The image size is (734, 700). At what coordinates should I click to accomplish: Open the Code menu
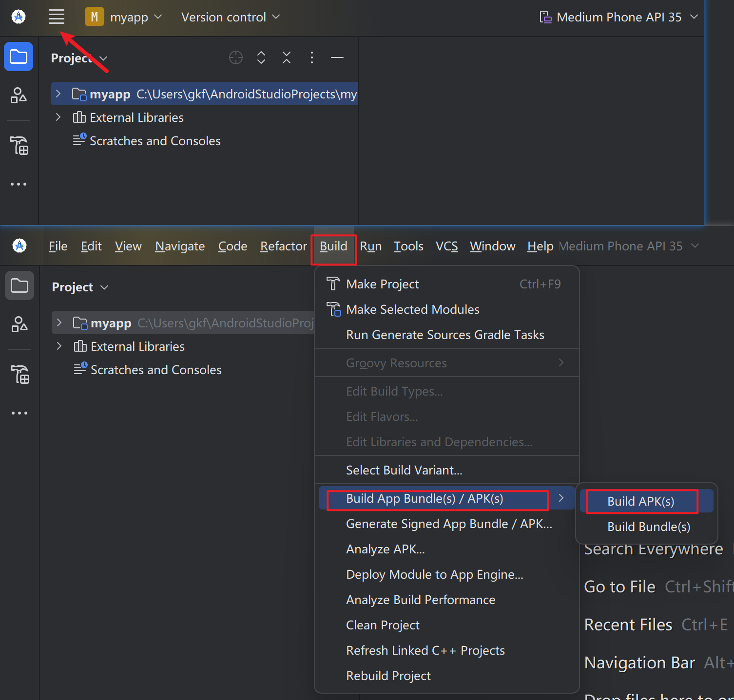232,246
